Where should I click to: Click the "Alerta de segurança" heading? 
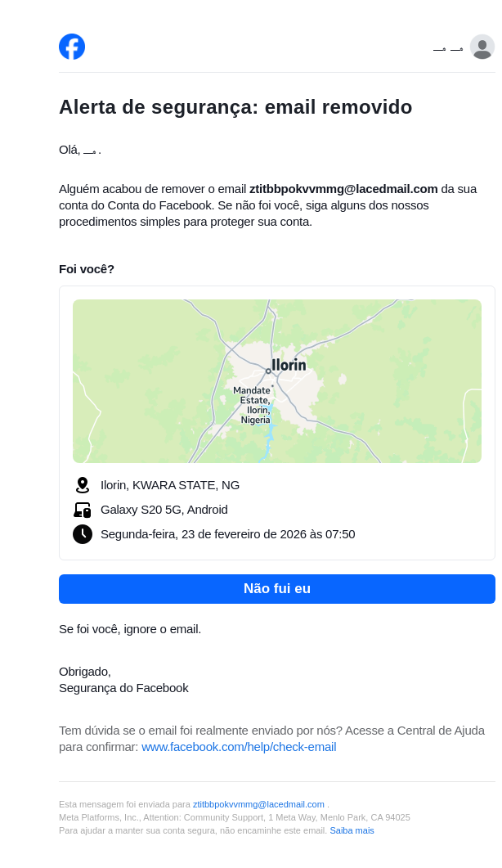[x=235, y=107]
